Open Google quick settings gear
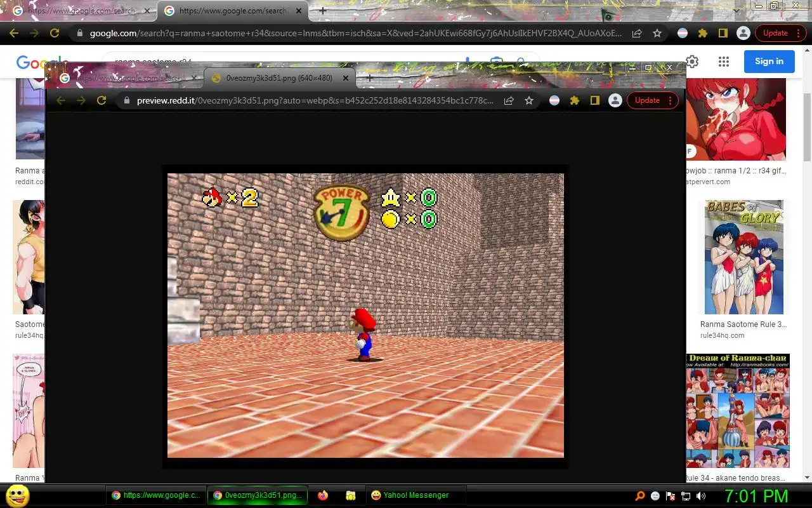Viewport: 812px width, 508px height. tap(692, 61)
